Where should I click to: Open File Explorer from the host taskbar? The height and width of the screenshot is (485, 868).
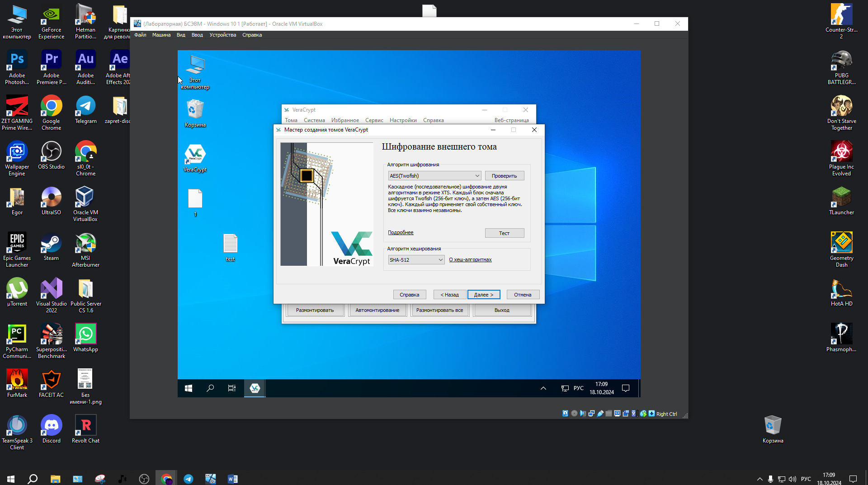pyautogui.click(x=55, y=479)
